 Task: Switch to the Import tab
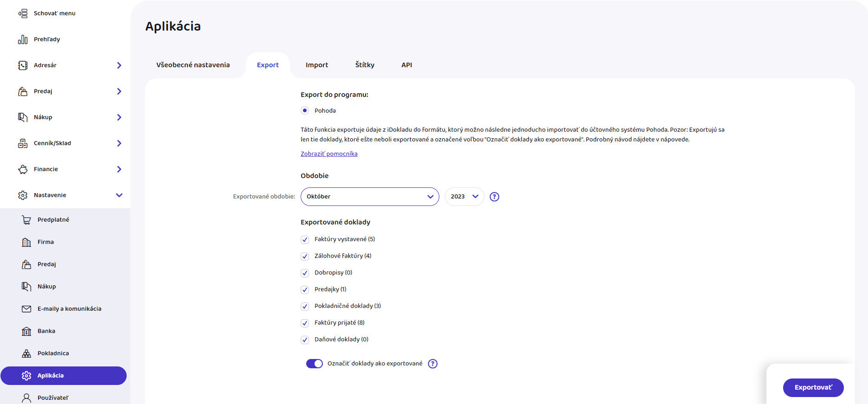pyautogui.click(x=316, y=65)
